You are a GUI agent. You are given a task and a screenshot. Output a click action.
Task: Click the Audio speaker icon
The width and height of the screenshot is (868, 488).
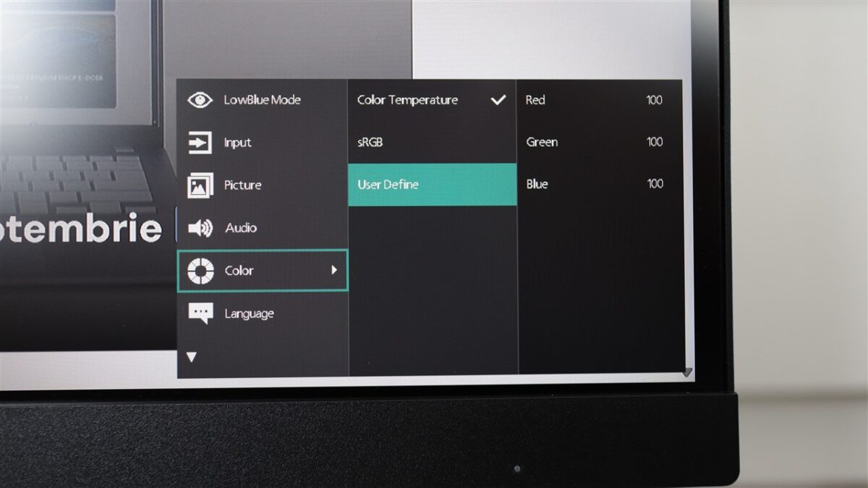coord(200,228)
